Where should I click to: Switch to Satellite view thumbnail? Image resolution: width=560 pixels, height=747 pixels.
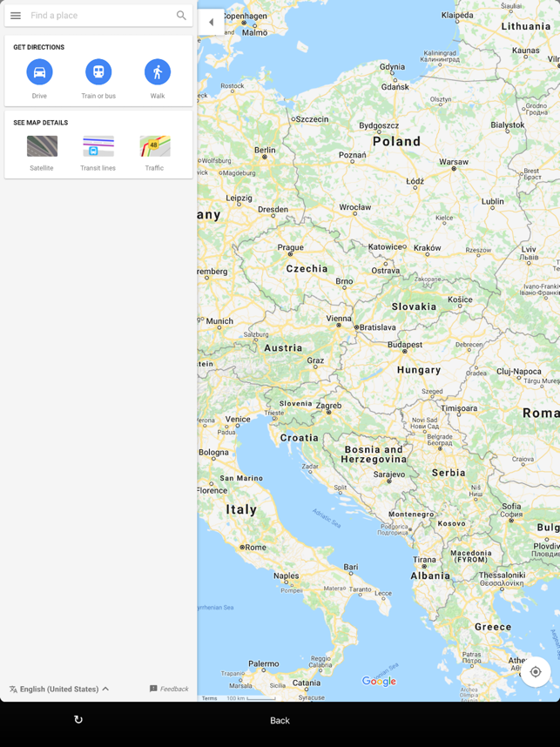coord(42,146)
